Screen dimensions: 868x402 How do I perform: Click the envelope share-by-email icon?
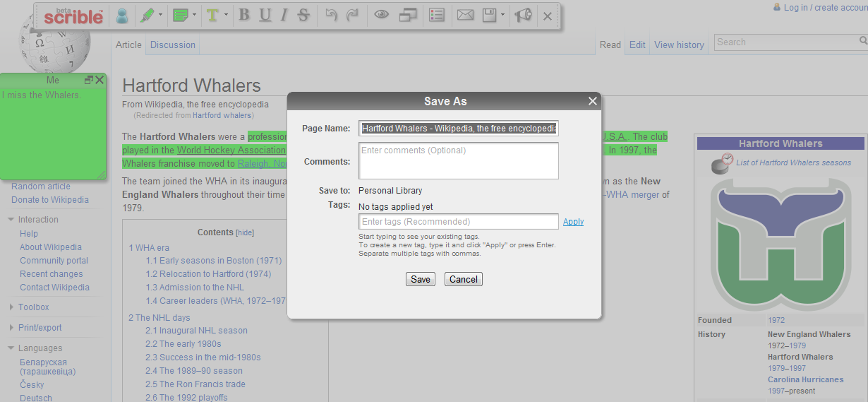click(x=465, y=15)
